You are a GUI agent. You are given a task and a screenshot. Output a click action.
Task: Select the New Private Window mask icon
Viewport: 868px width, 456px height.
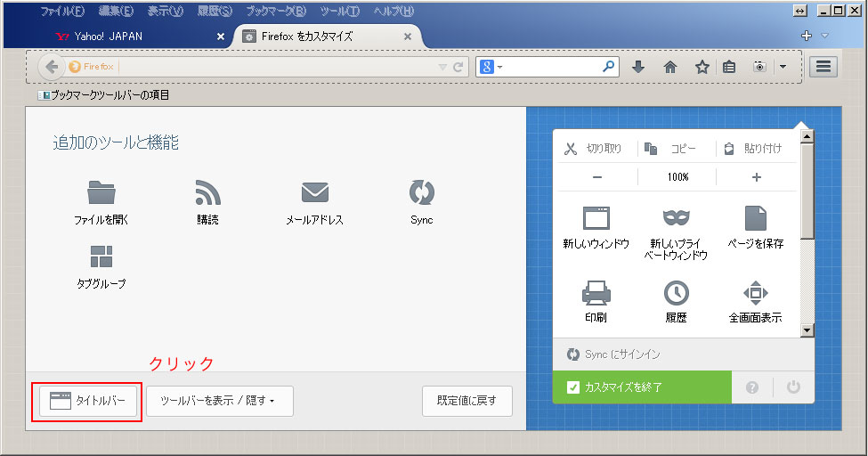(x=676, y=217)
